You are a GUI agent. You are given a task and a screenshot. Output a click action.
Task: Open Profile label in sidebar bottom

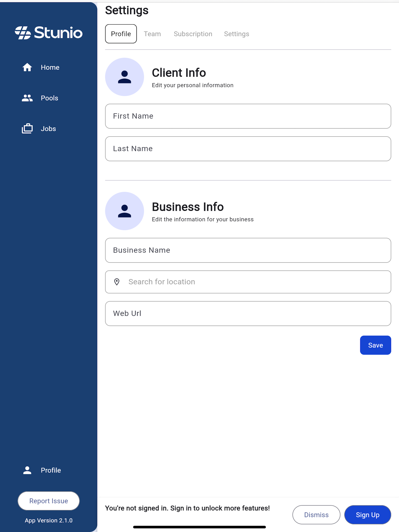[51, 470]
